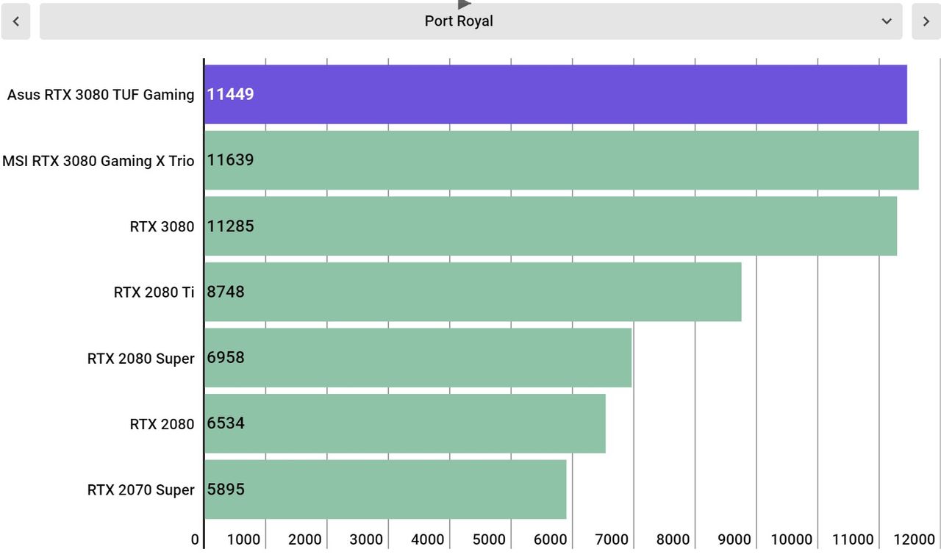Select the 'RTX 2080 Ti' row label
Screen dimensions: 941x560
pyautogui.click(x=154, y=292)
